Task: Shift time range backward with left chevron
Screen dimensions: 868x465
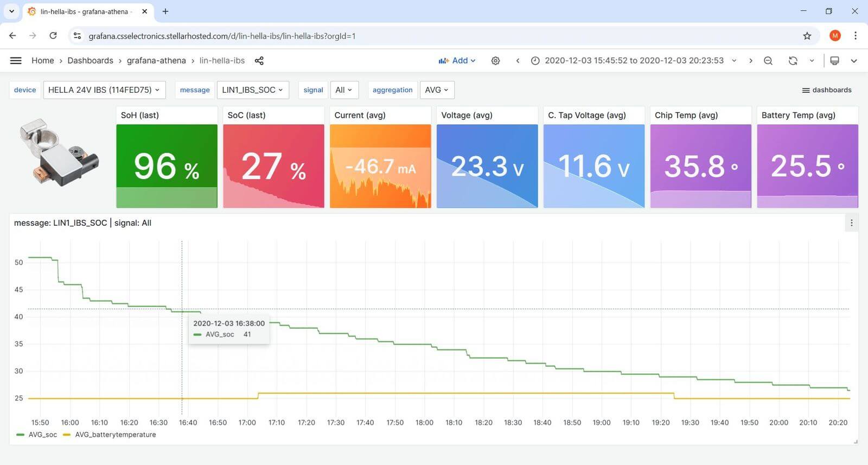Action: pyautogui.click(x=518, y=61)
